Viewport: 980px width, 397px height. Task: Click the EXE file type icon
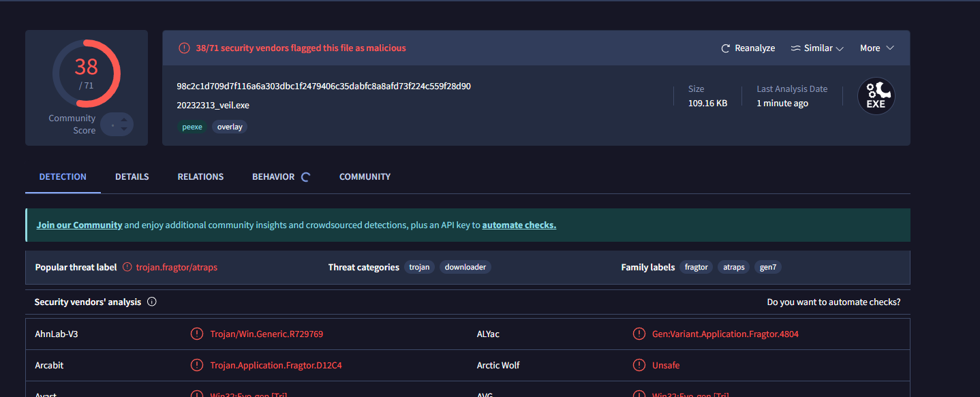tap(876, 97)
